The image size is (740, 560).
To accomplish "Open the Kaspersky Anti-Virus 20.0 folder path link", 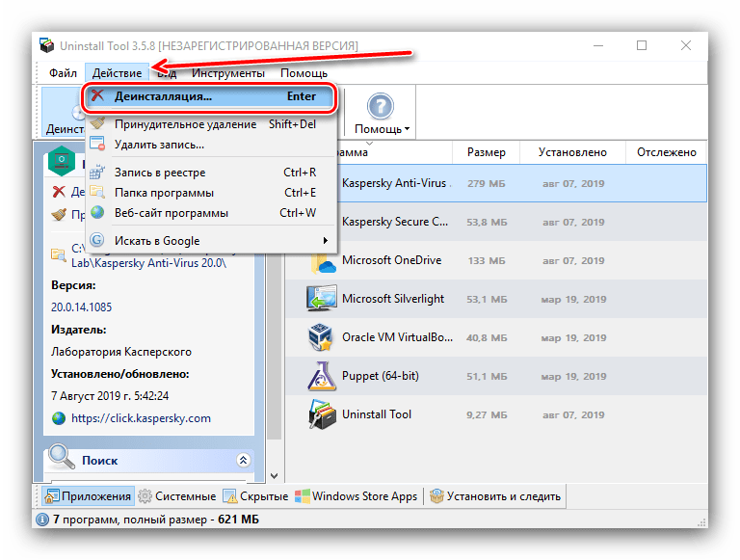I will (x=148, y=263).
